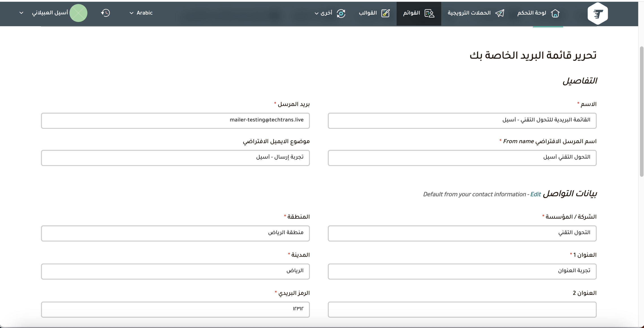
Task: Click the green user avatar circle
Action: tap(78, 13)
